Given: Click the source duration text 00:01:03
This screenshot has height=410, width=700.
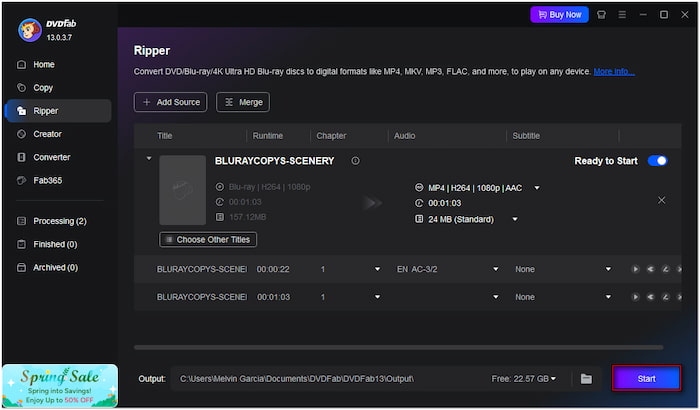Looking at the screenshot, I should [245, 202].
